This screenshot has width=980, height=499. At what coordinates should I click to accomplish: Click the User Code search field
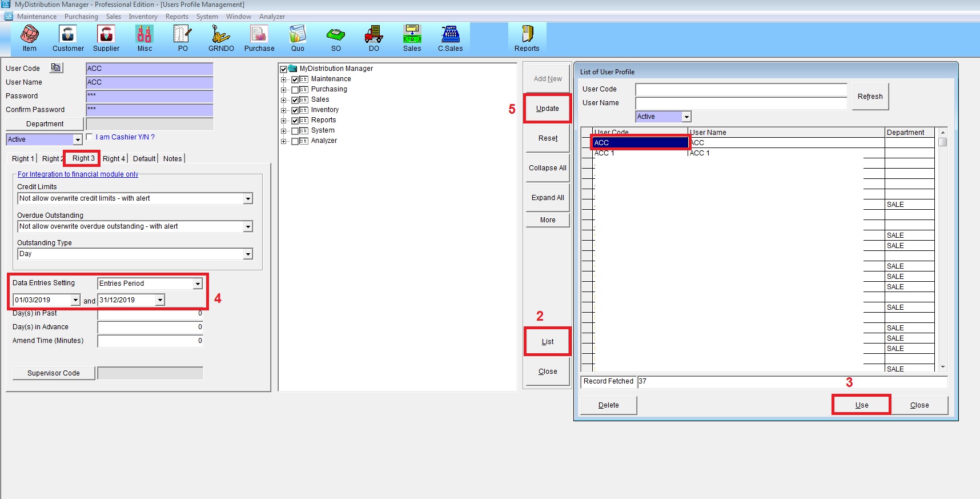point(741,90)
